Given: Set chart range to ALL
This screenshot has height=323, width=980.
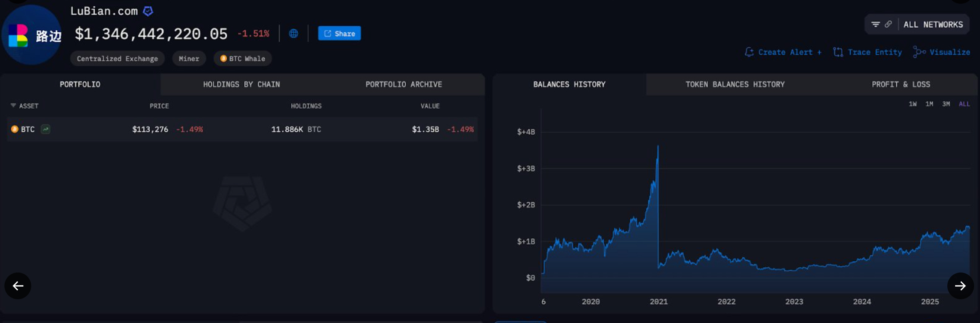Looking at the screenshot, I should coord(964,104).
